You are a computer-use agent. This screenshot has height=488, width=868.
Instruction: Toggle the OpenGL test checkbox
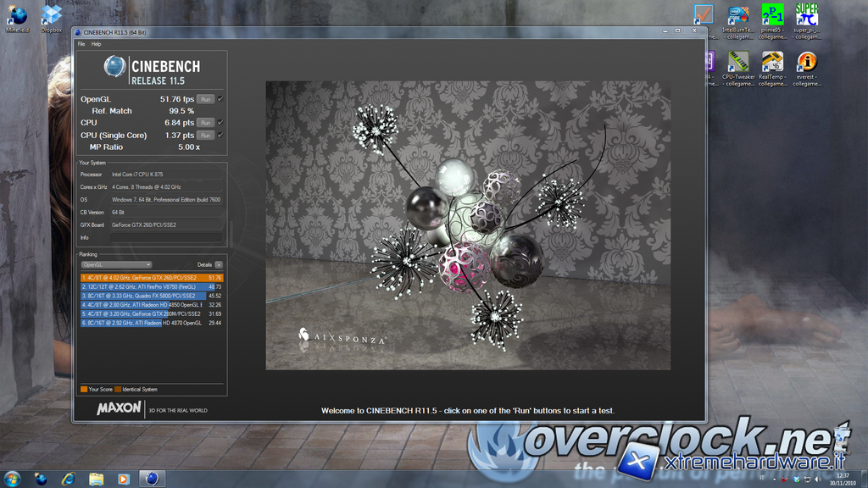[x=220, y=99]
